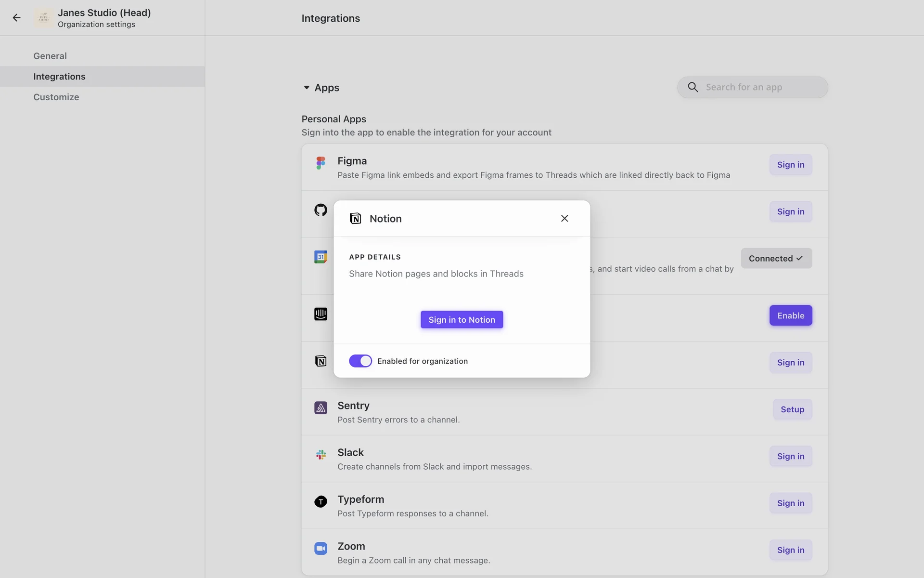Click the Slack logo icon

point(321,455)
